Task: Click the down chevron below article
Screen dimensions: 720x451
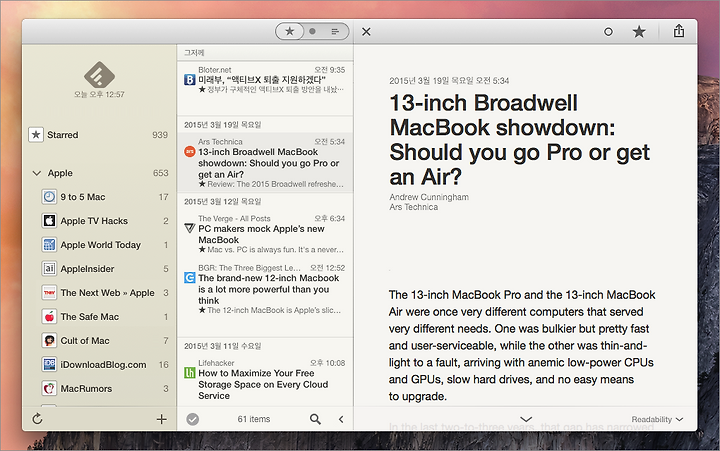Action: tap(526, 419)
